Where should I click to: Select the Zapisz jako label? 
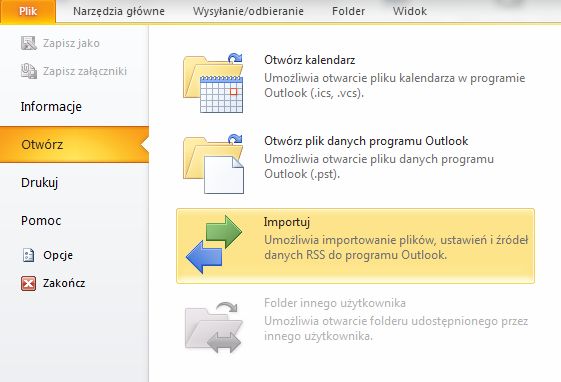tap(71, 43)
